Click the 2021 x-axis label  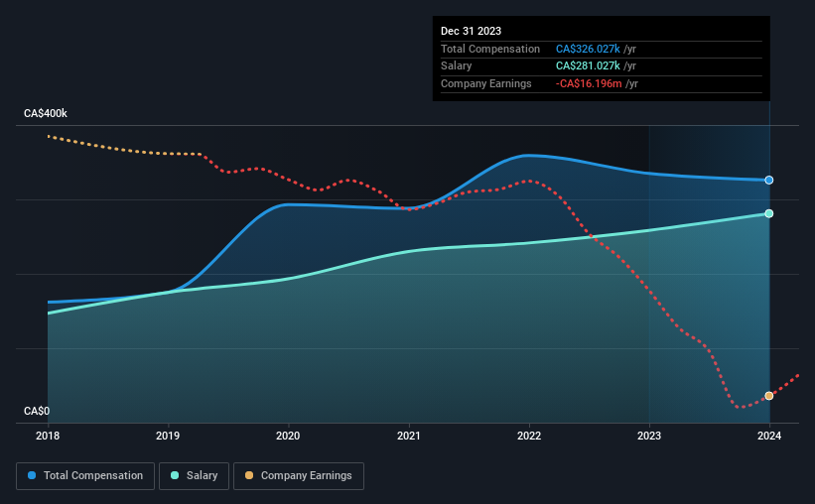pyautogui.click(x=409, y=436)
